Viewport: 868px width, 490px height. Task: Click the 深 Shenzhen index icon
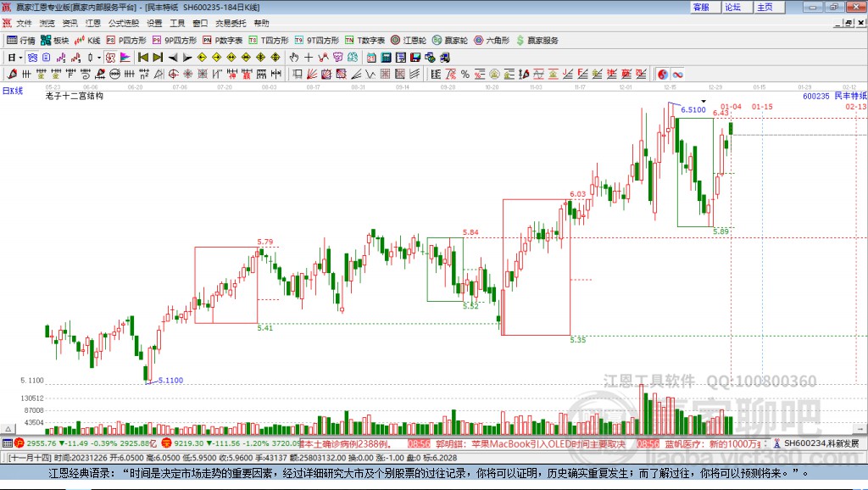point(167,443)
